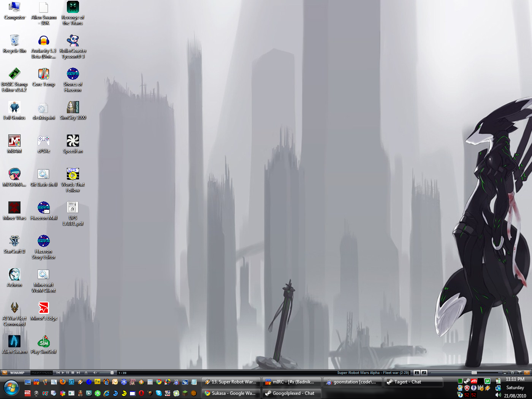This screenshot has height=399, width=532.
Task: Click the Winamp eject/open file button
Action: pos(86,372)
